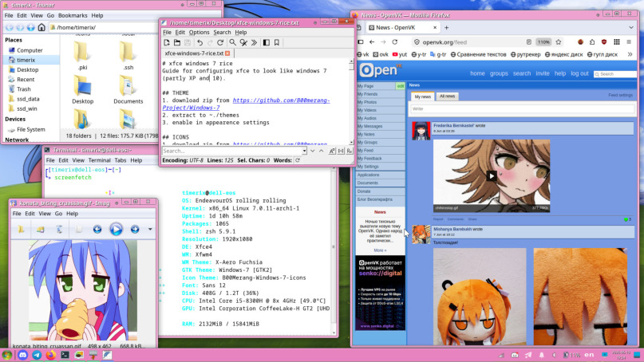Open the search history dropdown in Mousepad
Screen dimensions: 644x362
tap(304, 151)
